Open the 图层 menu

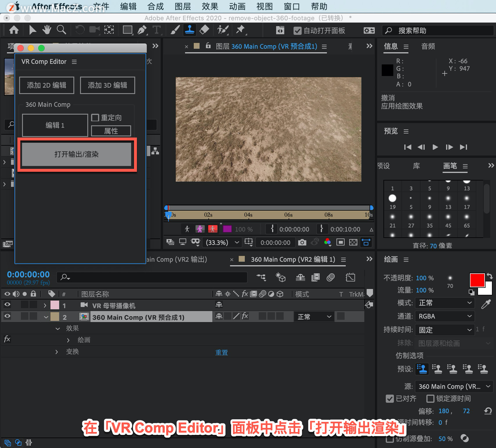183,6
